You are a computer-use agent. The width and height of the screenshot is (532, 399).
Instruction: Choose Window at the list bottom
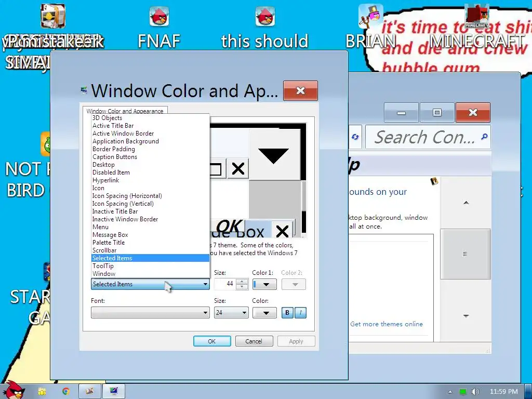(x=150, y=274)
